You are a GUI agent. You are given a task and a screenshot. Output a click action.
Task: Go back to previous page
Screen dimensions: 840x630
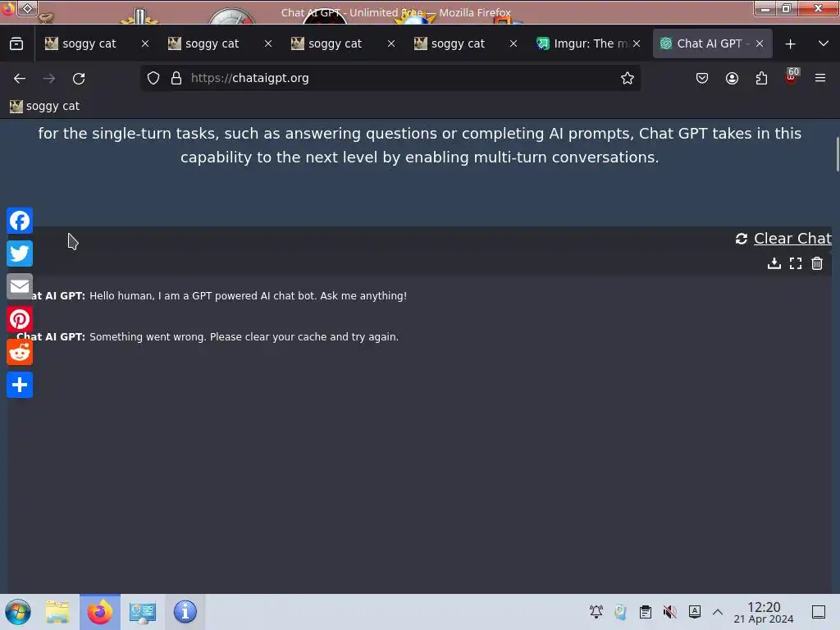[x=20, y=78]
